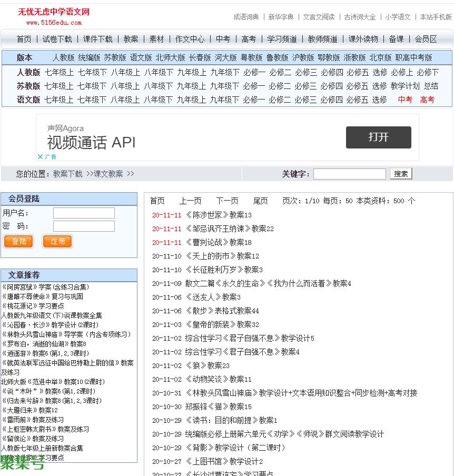Go to 下一页 next page
Image resolution: width=454 pixels, height=476 pixels.
coord(227,201)
